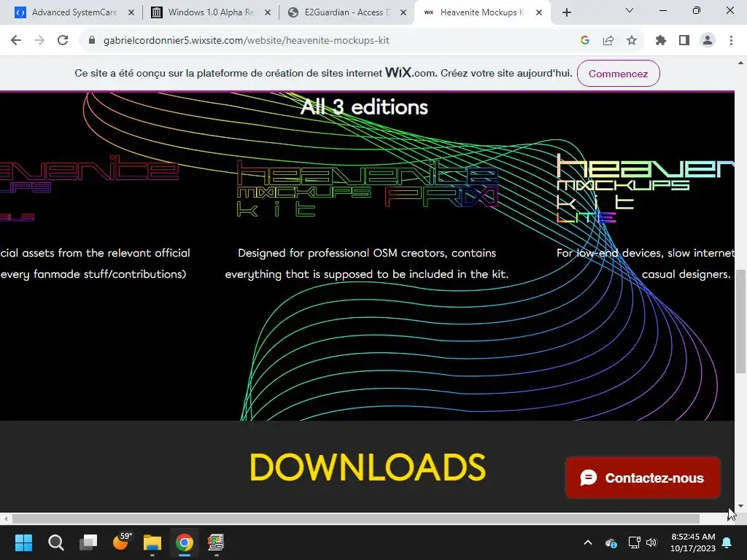This screenshot has width=747, height=560.
Task: Close the Heavenite Mockups tab
Action: click(x=539, y=13)
